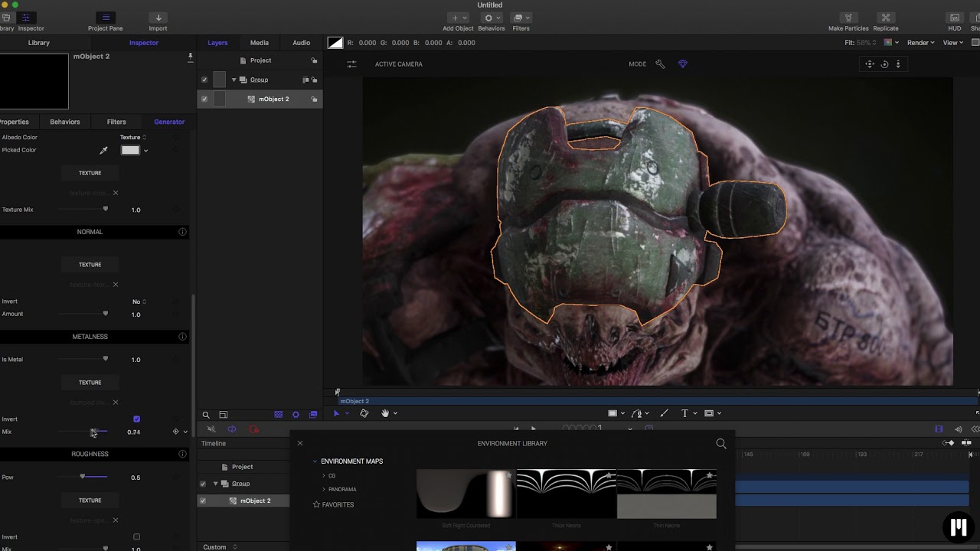Collapse the Environment Maps category

click(x=315, y=461)
